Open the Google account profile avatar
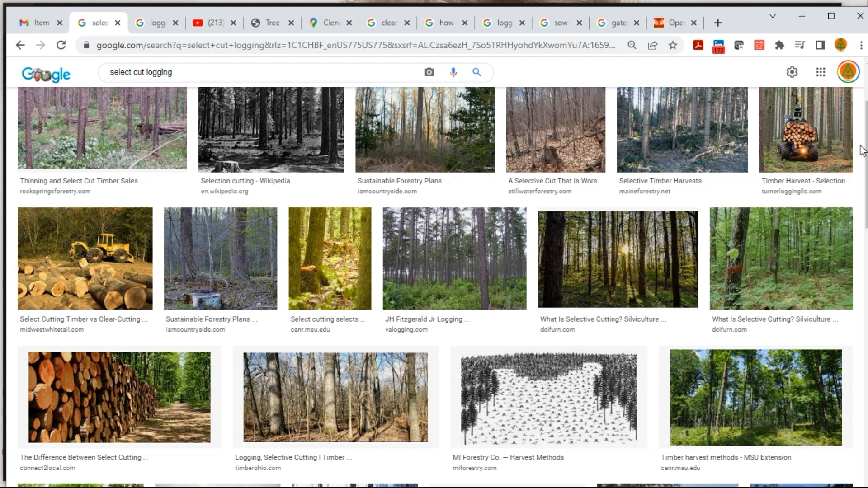The width and height of the screenshot is (868, 488). click(x=848, y=72)
